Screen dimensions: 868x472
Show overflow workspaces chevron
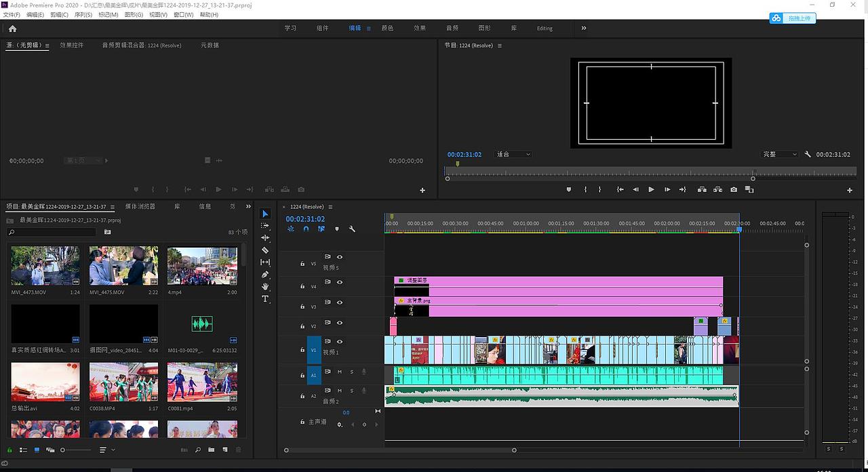pyautogui.click(x=584, y=28)
